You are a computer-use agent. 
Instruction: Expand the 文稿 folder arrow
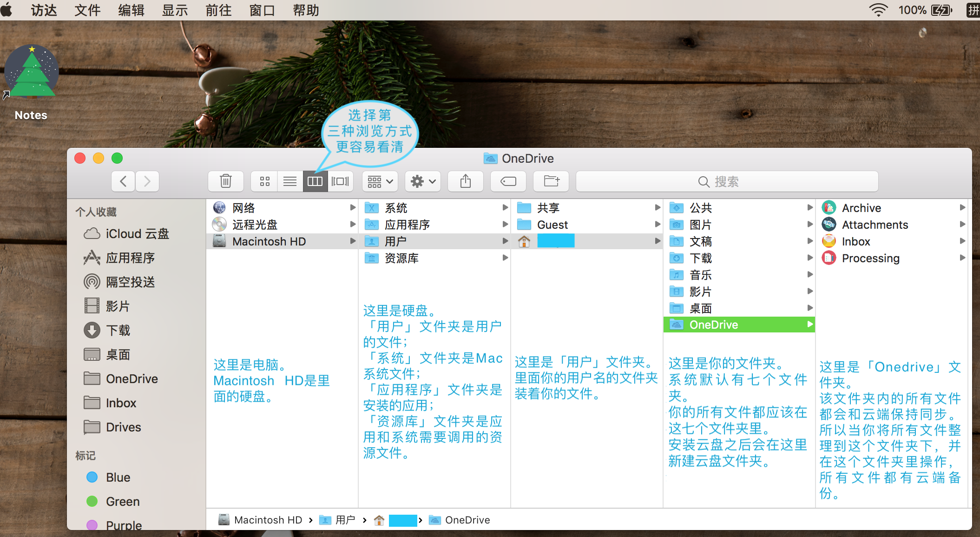(810, 241)
